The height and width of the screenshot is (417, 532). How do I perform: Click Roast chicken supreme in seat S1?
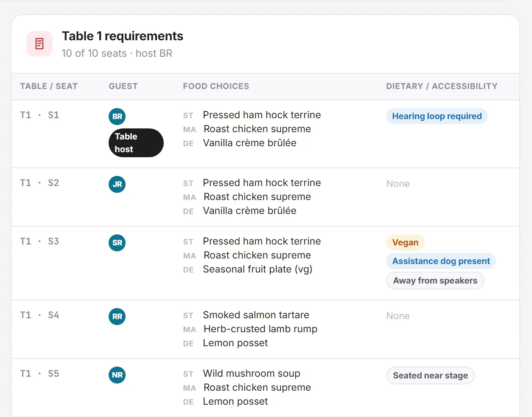257,129
